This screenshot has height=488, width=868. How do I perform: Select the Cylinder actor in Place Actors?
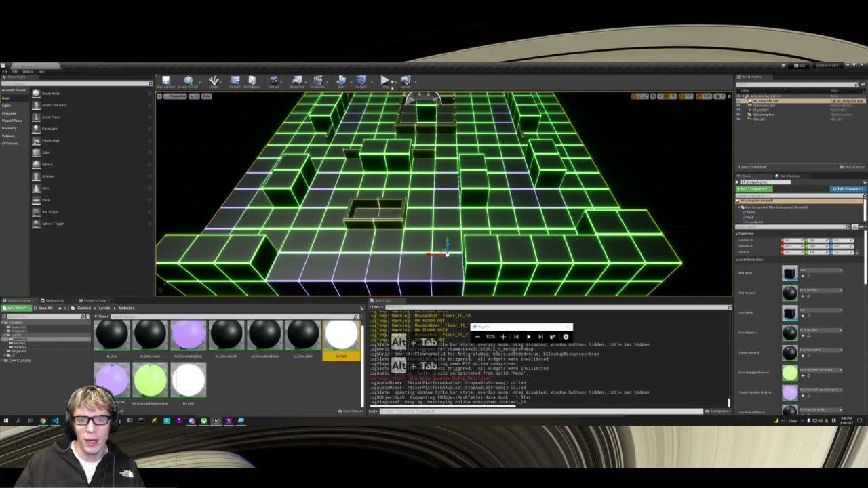click(x=91, y=176)
